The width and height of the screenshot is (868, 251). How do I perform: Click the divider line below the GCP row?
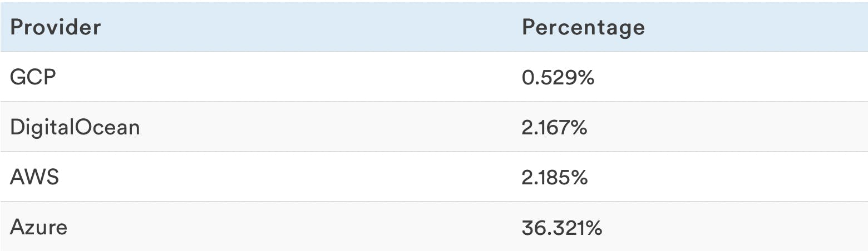pos(434,102)
